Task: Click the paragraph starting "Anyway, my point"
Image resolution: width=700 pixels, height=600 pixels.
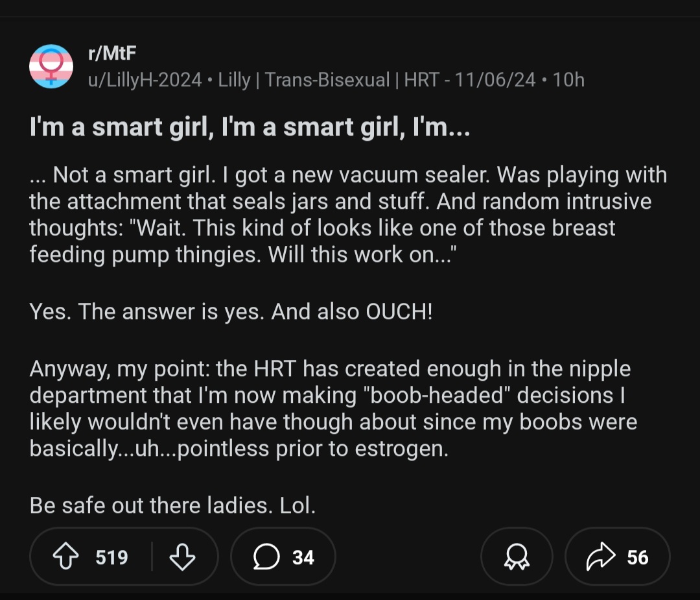Action: coord(333,409)
